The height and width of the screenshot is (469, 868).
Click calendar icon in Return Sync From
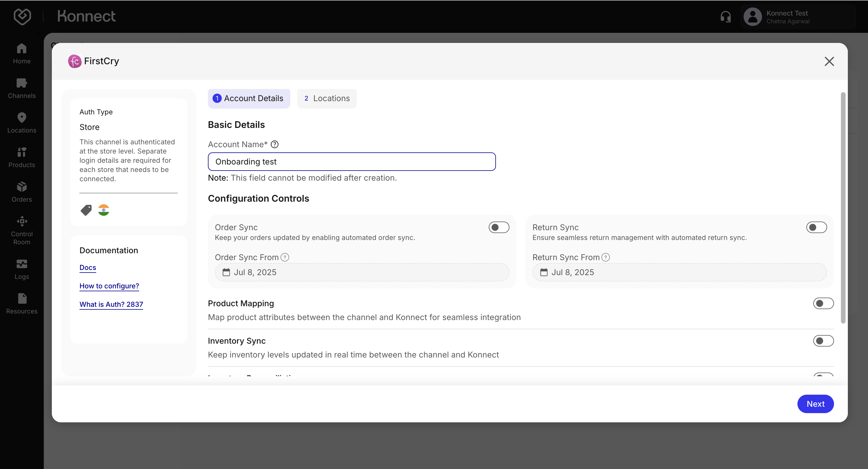coord(543,272)
